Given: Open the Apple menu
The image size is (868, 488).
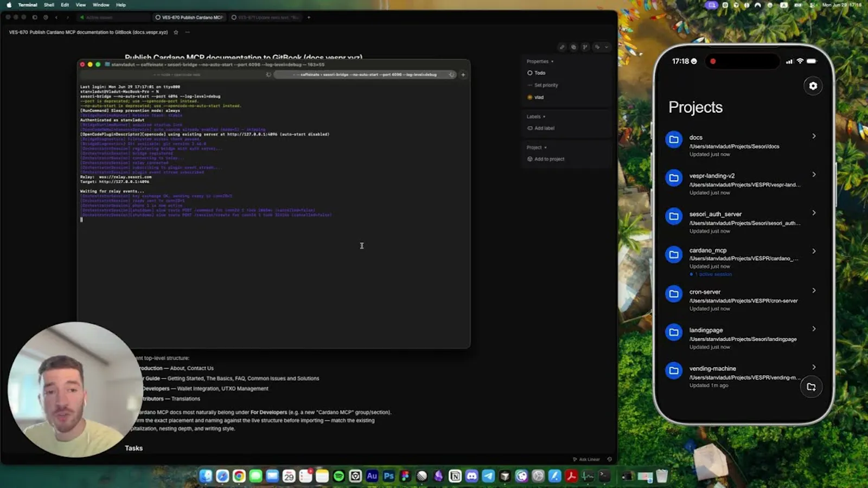Looking at the screenshot, I should coord(9,5).
